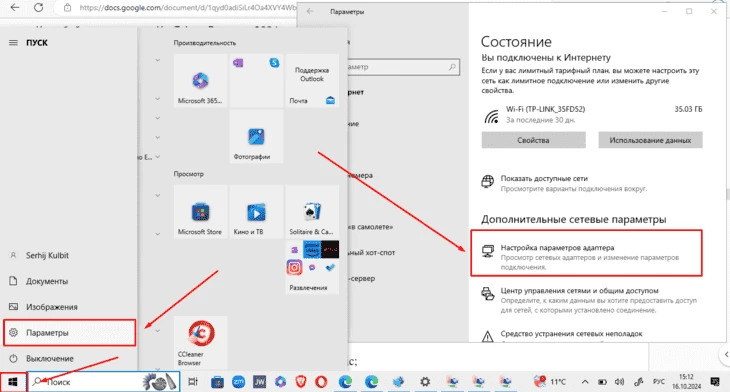Open the Microsoft Store tile in Start
The width and height of the screenshot is (730, 392).
tap(200, 212)
